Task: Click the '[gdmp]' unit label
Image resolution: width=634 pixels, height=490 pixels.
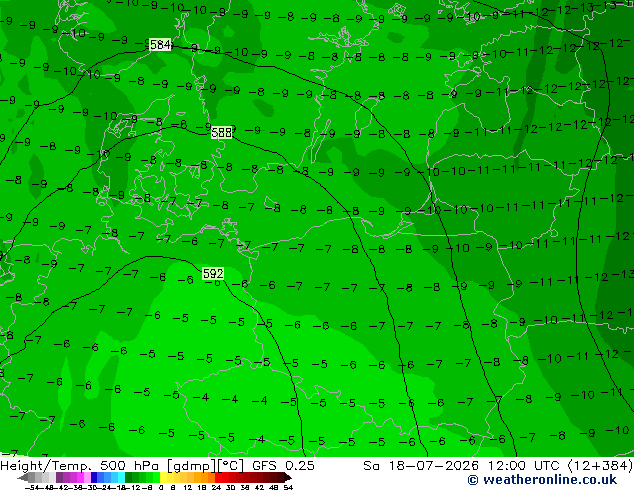Action: (191, 466)
